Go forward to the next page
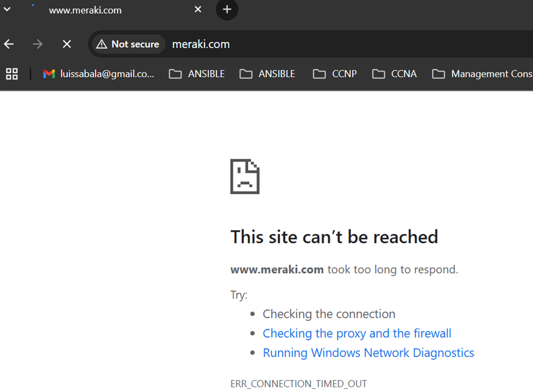The image size is (533, 392). point(38,44)
